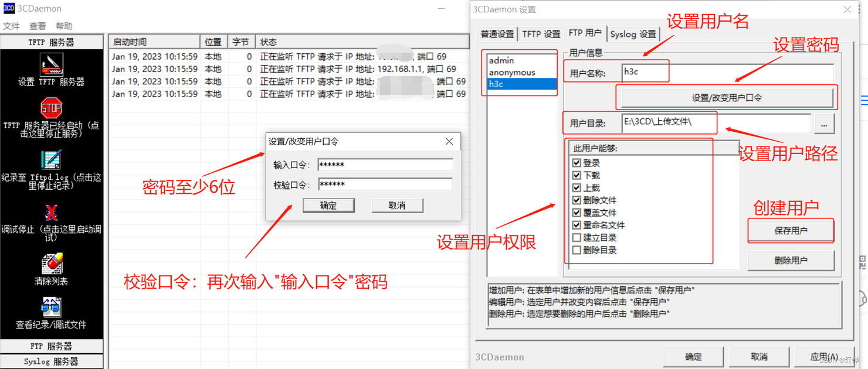The image size is (868, 369).
Task: Enable the 登录 login permission checkbox
Action: coord(577,163)
